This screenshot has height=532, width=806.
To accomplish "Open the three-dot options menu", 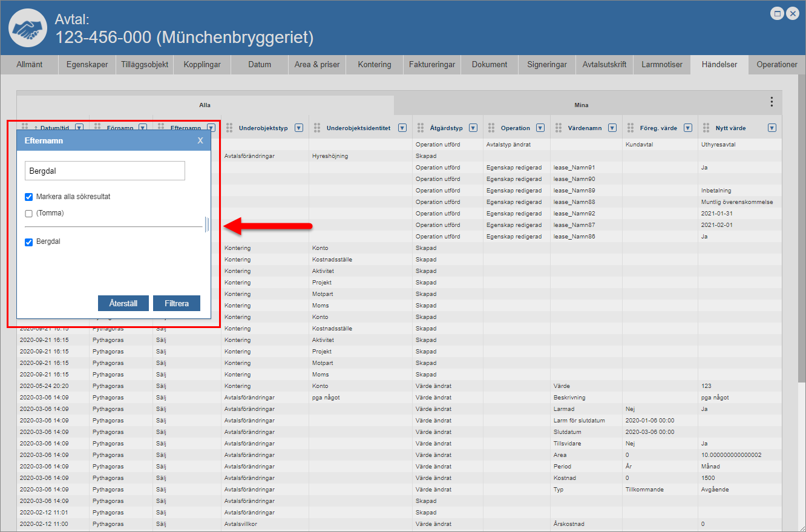I will pos(771,102).
